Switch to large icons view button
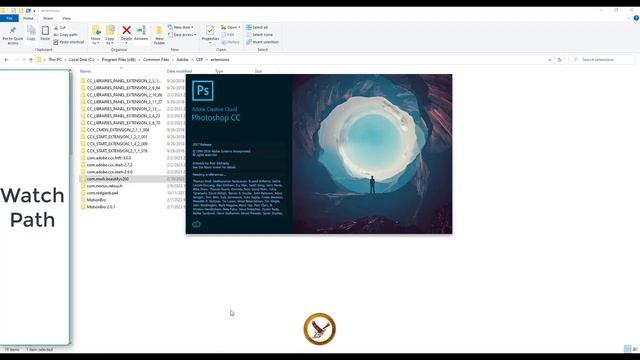 (635, 349)
